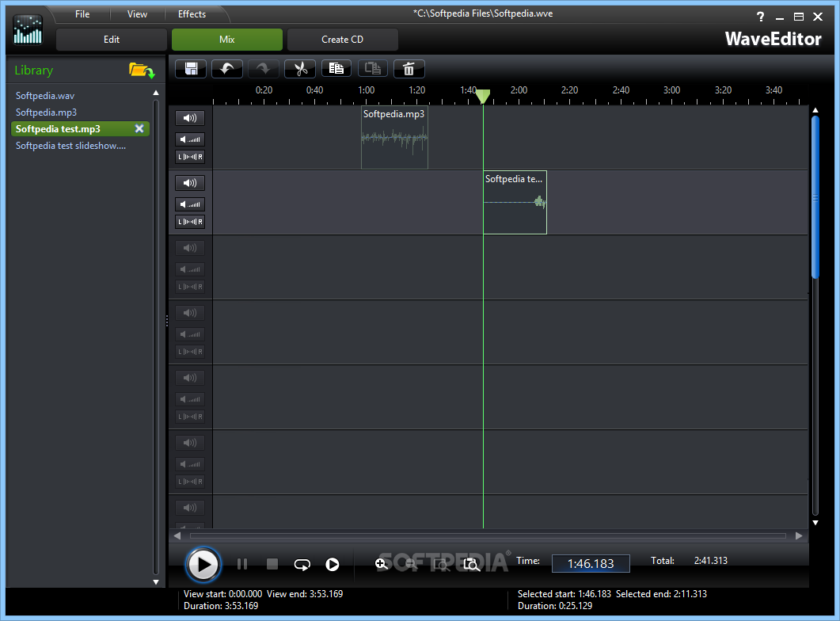This screenshot has width=840, height=621.
Task: Click the Library list scroll down arrow
Action: (x=156, y=582)
